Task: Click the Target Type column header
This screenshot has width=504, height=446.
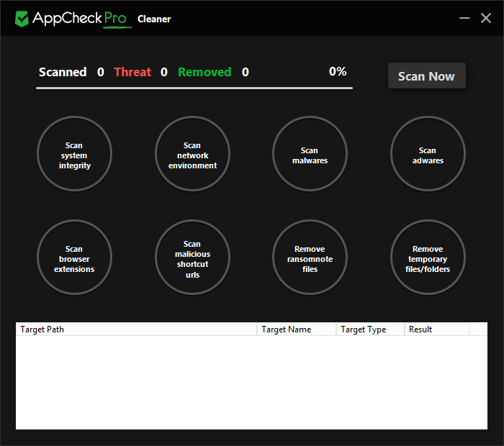Action: [x=369, y=329]
